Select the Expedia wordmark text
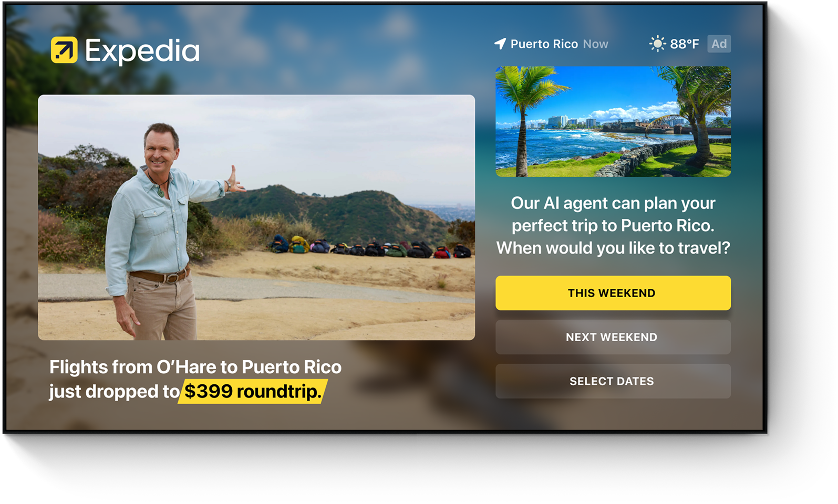The width and height of the screenshot is (838, 504). pos(142,51)
